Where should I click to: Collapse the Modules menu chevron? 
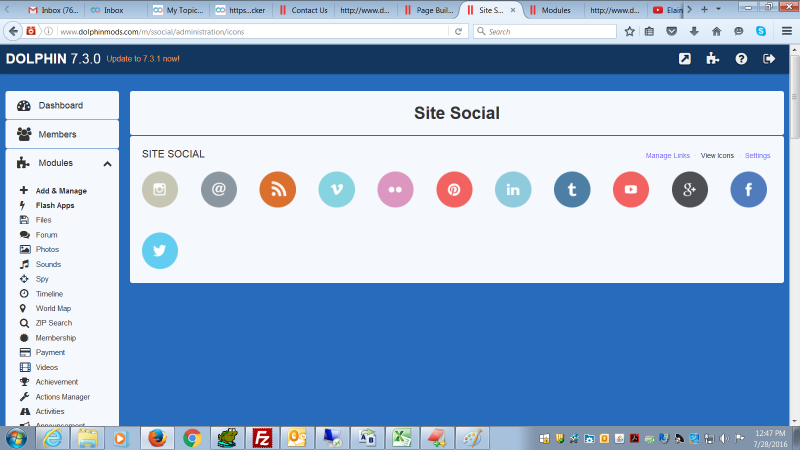[107, 164]
